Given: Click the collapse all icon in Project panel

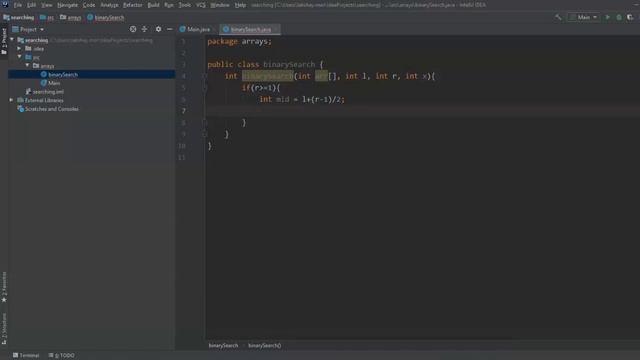Looking at the screenshot, I should coord(144,29).
